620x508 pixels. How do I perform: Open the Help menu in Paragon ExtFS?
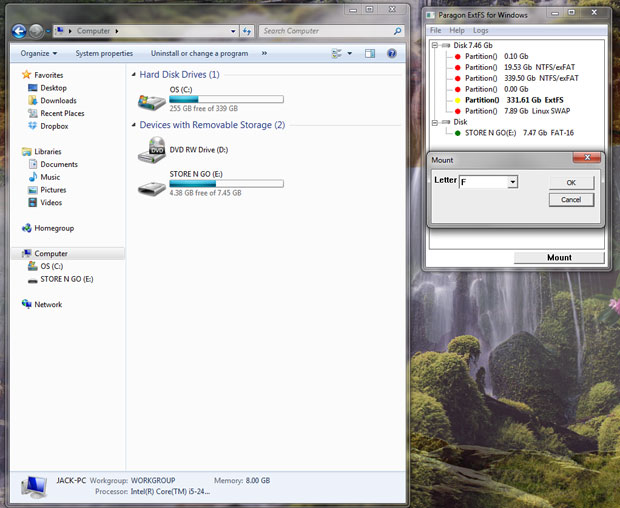pyautogui.click(x=457, y=30)
